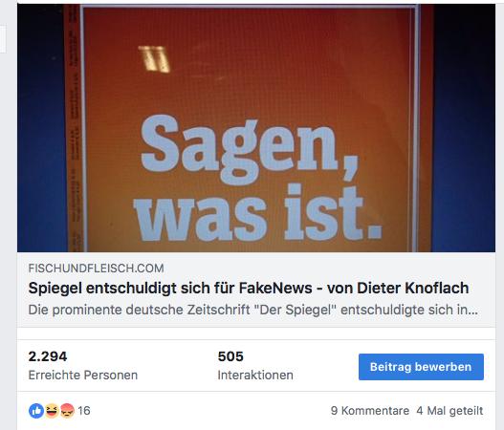Click the Erreichte Personen label
Viewport: 504px width, 430px height.
point(83,376)
